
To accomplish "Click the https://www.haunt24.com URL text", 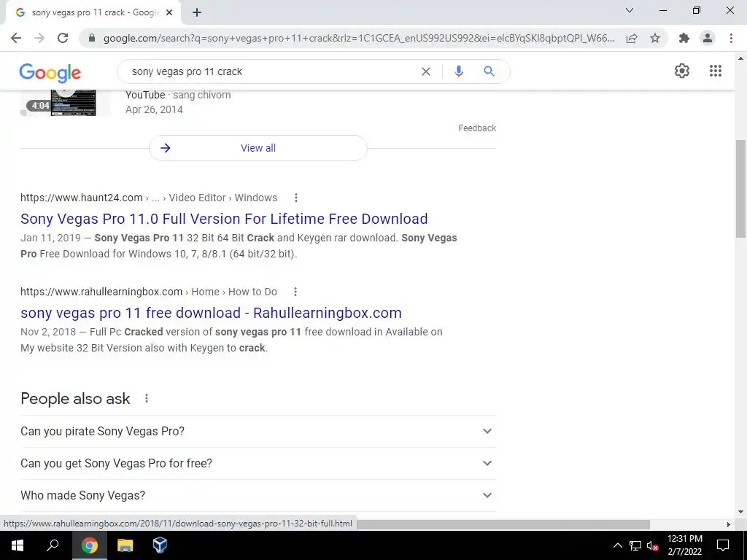I will pyautogui.click(x=82, y=198).
